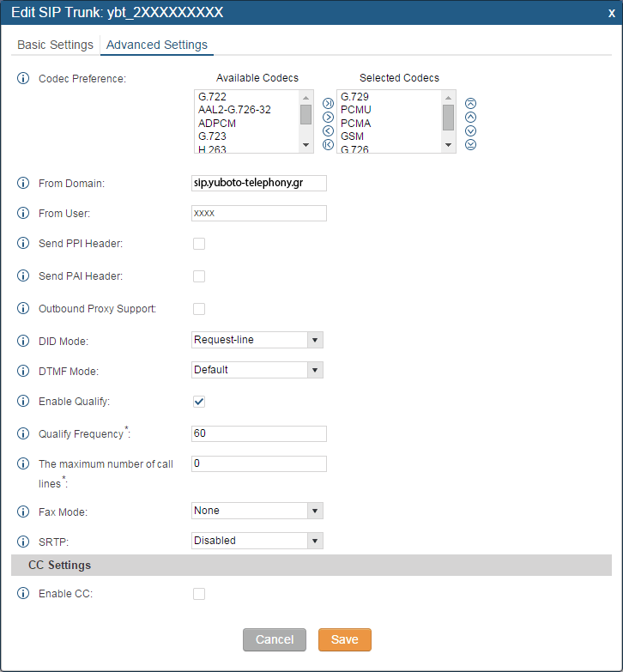Click the remove-all-codecs arrow icon
This screenshot has width=623, height=672.
click(328, 144)
